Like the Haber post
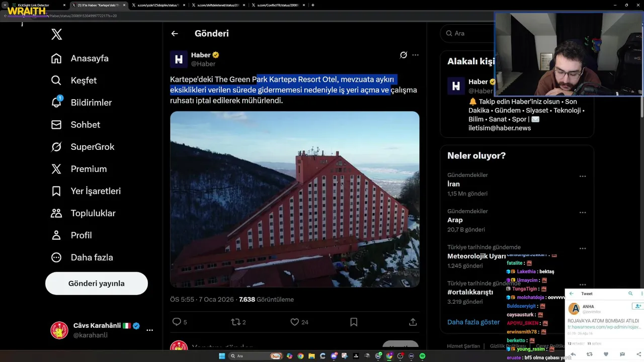The image size is (644, 362). 299,322
